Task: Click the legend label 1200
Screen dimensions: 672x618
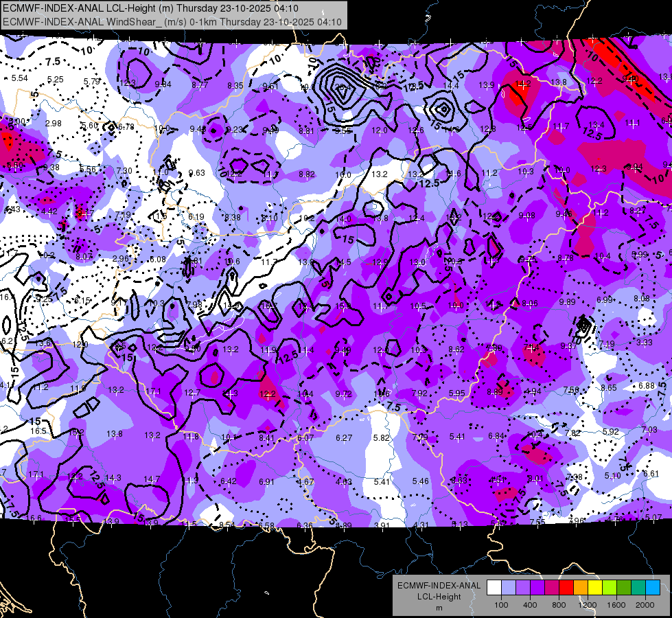Action: [588, 605]
